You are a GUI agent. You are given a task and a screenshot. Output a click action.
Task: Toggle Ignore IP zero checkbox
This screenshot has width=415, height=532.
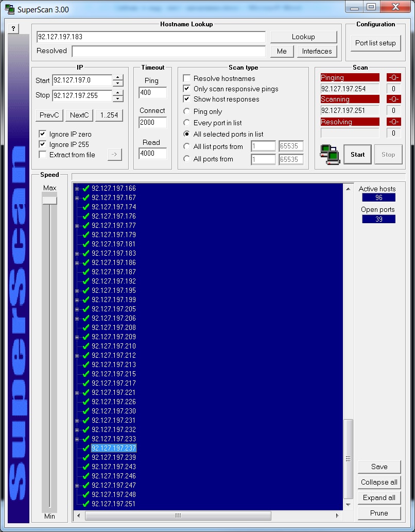tap(42, 134)
